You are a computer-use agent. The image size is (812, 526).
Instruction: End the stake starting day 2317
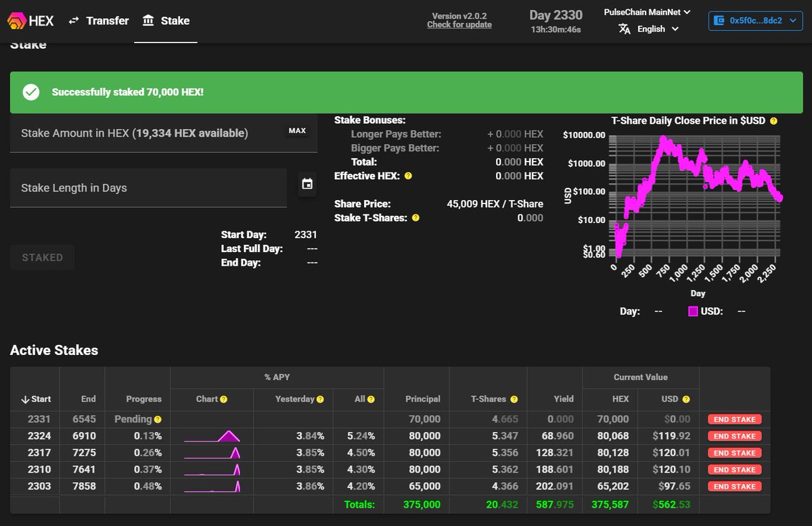point(734,453)
